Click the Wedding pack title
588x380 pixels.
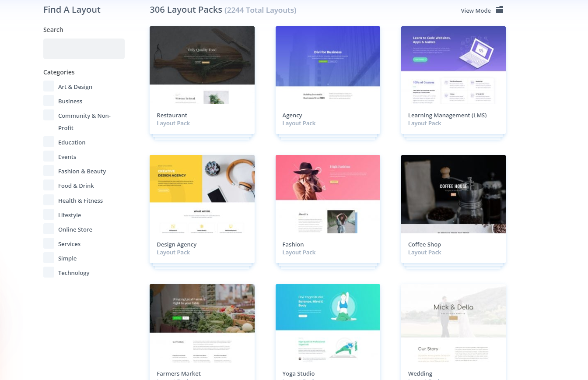[420, 374]
